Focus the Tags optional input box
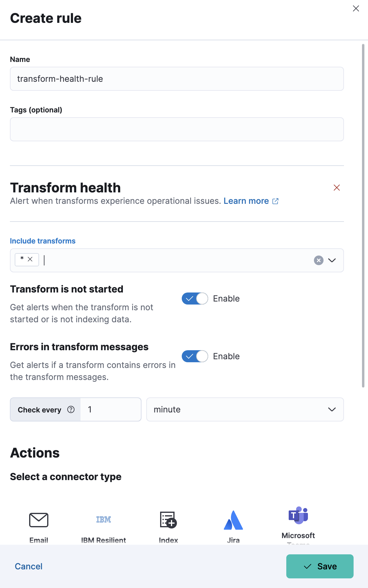Screen dimensions: 368x588 (x=177, y=129)
